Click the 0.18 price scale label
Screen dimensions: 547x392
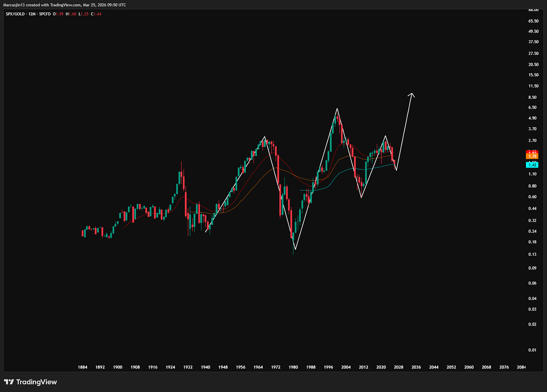click(532, 242)
